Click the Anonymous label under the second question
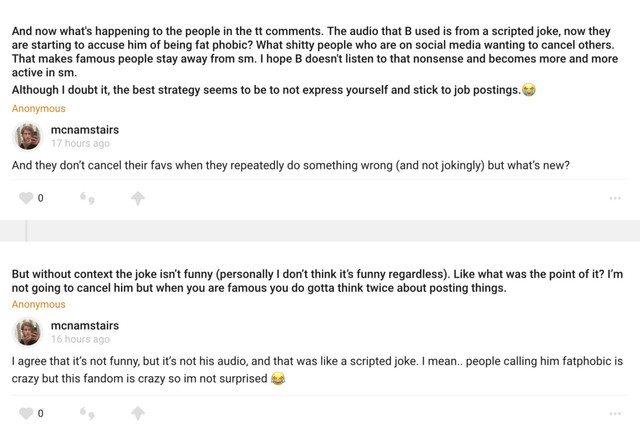 (38, 305)
